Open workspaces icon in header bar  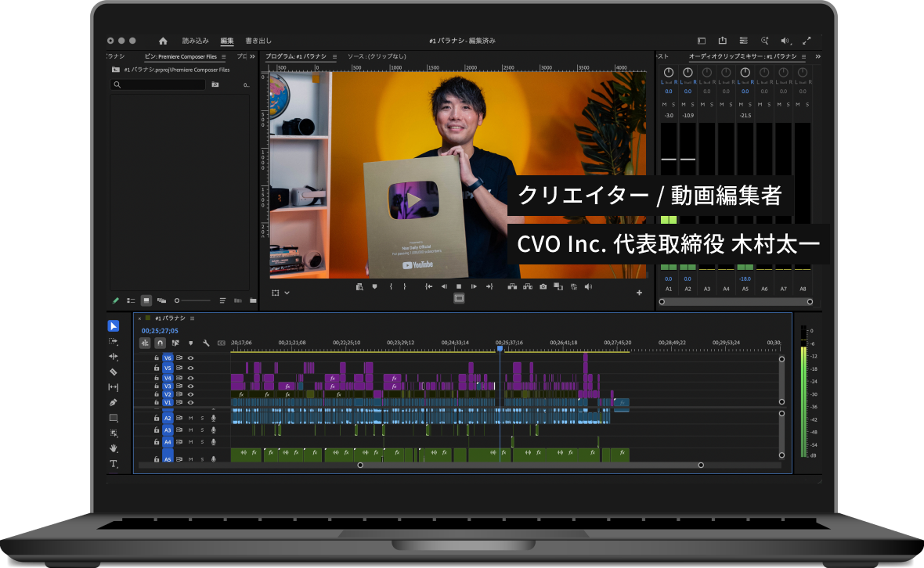point(702,41)
